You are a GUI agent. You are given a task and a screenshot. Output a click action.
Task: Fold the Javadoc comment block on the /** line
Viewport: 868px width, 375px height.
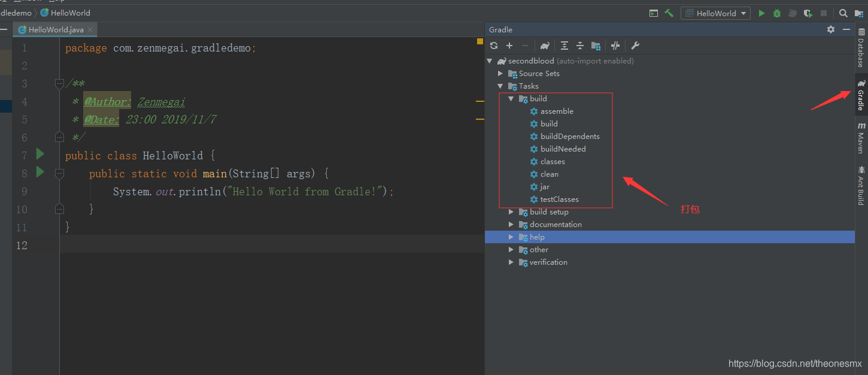59,84
